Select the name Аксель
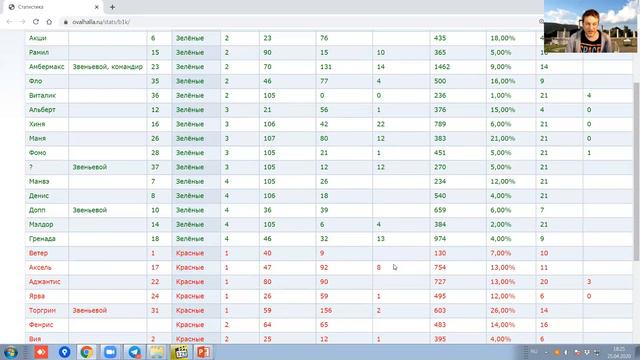The height and width of the screenshot is (360, 640). click(40, 267)
